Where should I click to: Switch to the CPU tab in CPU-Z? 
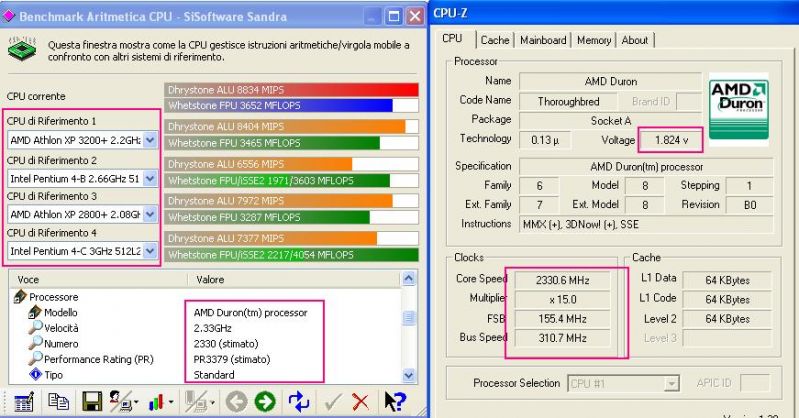pos(452,39)
